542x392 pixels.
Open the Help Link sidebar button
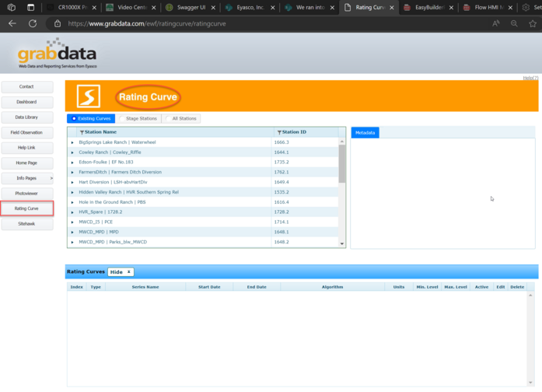tap(27, 148)
